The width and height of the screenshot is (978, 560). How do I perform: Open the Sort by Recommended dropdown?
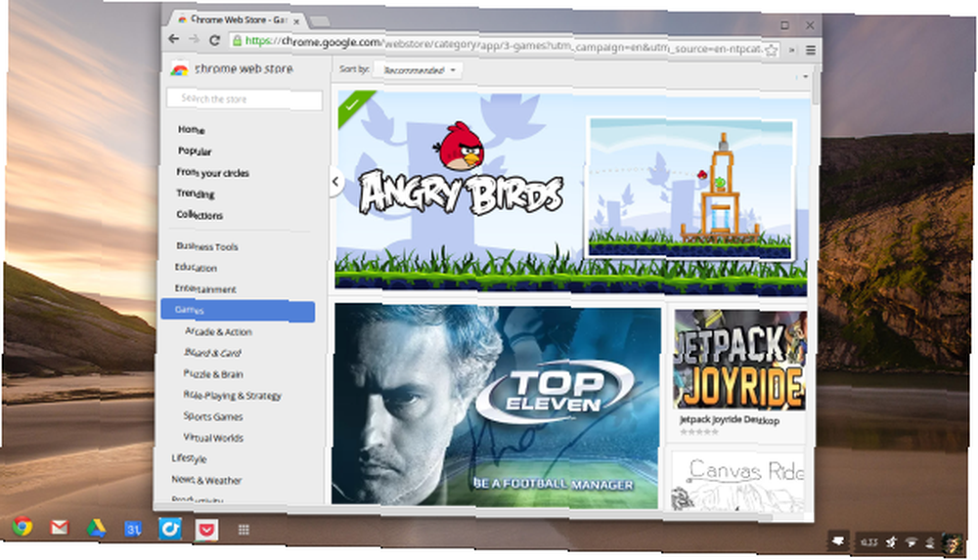[x=418, y=69]
